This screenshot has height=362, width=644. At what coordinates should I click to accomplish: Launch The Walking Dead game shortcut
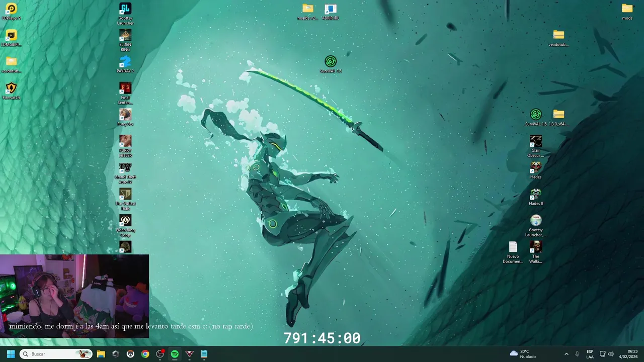point(536,253)
